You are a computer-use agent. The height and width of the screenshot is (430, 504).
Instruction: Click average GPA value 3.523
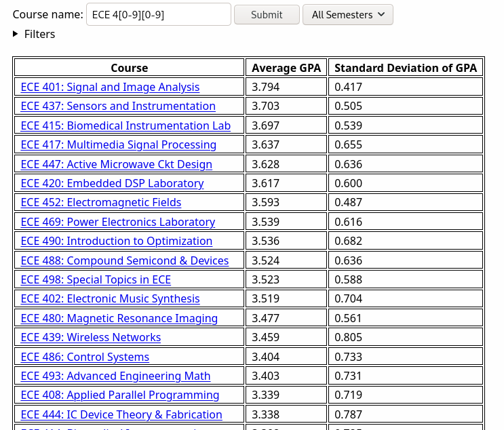click(265, 279)
